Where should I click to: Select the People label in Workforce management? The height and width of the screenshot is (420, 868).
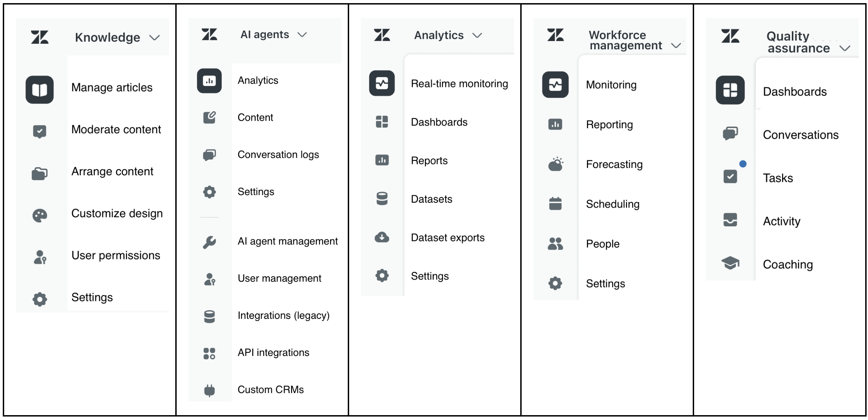pos(603,244)
